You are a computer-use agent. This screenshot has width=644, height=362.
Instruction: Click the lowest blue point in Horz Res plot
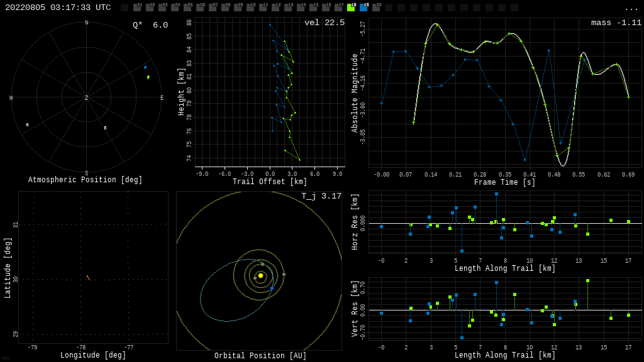[462, 251]
